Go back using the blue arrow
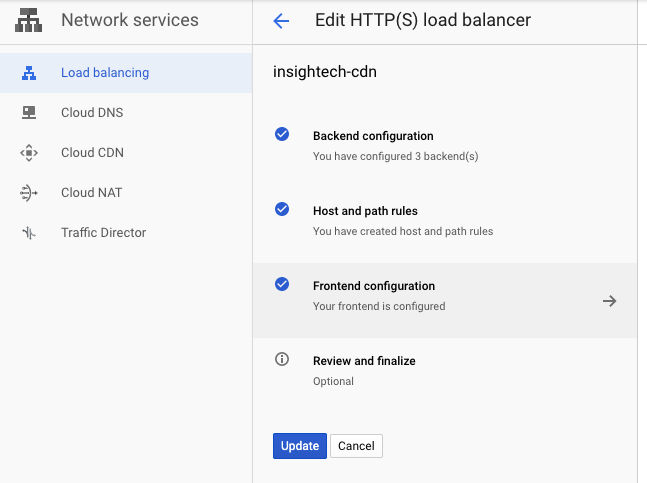The width and height of the screenshot is (647, 483). click(x=281, y=21)
